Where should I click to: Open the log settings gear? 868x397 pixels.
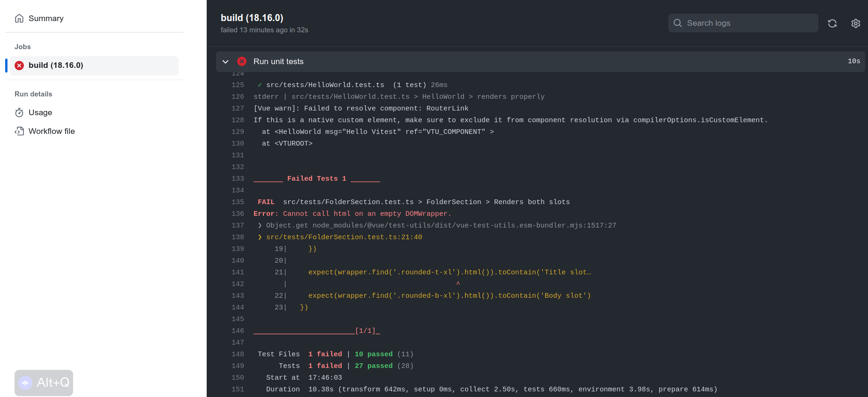(856, 23)
